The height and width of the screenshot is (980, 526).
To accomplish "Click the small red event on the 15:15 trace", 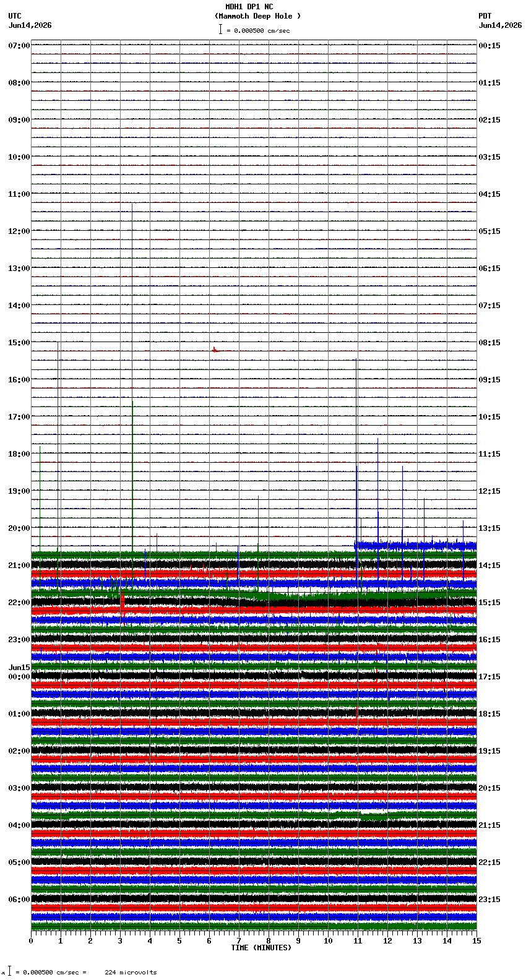I will click(x=215, y=350).
